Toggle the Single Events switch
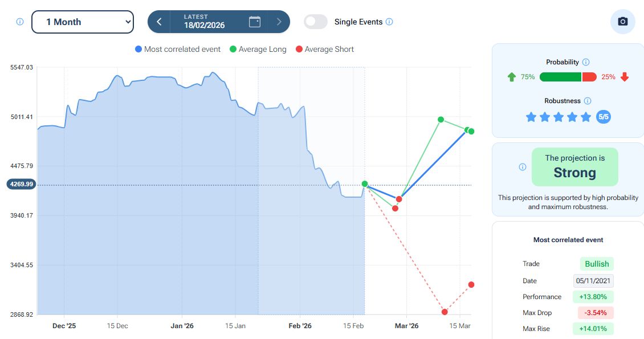Screen dimensions: 644x339 pyautogui.click(x=315, y=22)
